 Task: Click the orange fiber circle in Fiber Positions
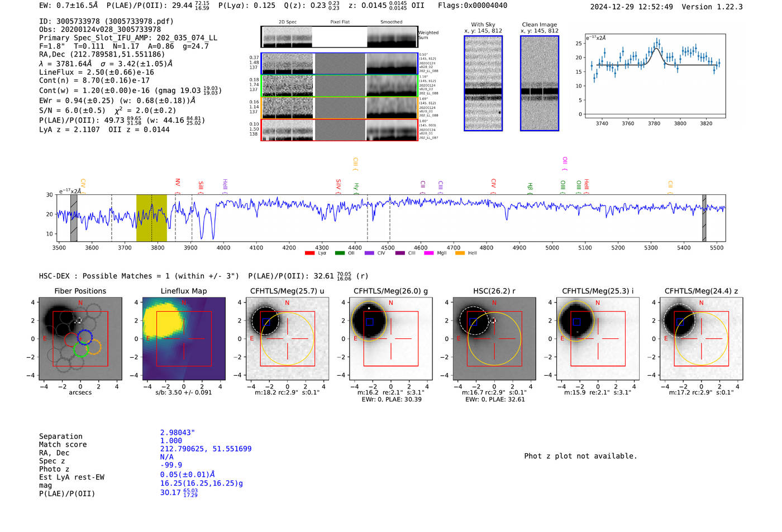point(93,347)
